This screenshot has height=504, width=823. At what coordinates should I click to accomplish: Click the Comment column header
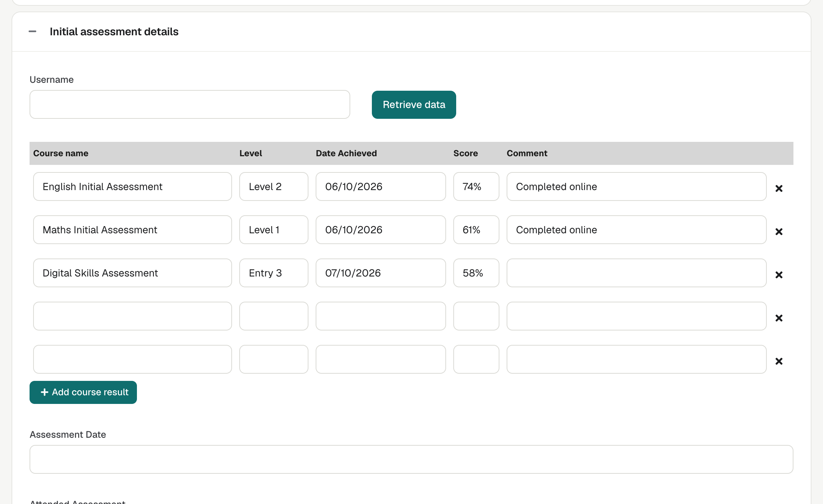[x=527, y=153]
